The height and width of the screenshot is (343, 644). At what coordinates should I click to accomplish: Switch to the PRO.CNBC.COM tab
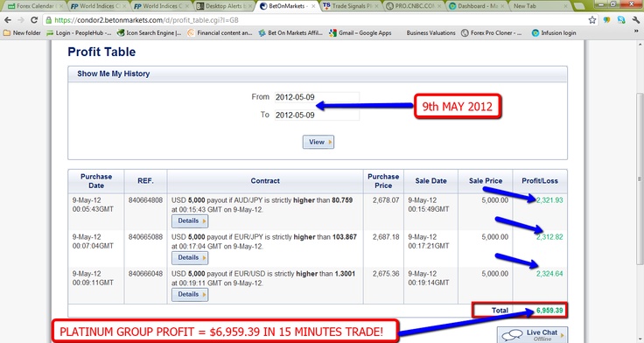(414, 6)
